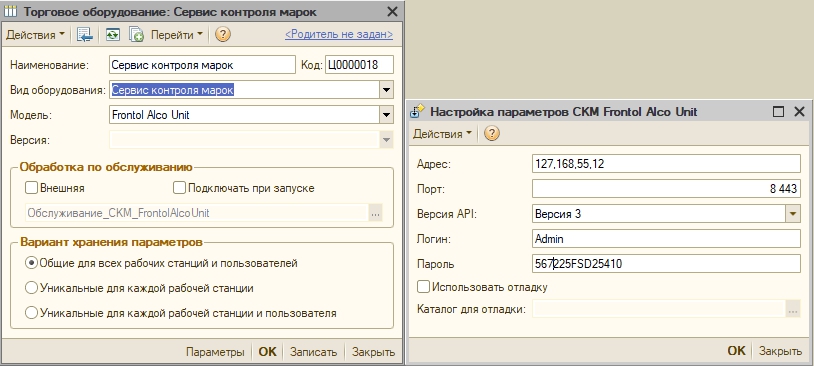
Task: Expand the Версия API dropdown arrow
Action: 793,213
